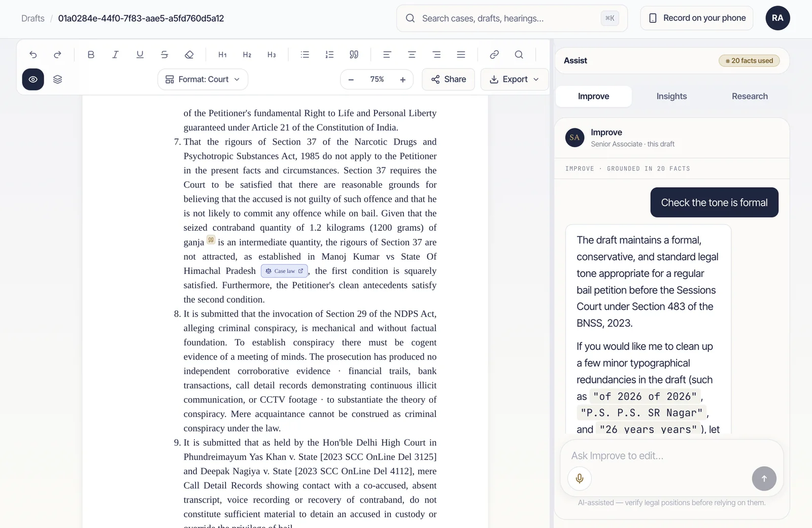Open find in document with the magnifier icon
Image resolution: width=812 pixels, height=528 pixels.
(519, 55)
